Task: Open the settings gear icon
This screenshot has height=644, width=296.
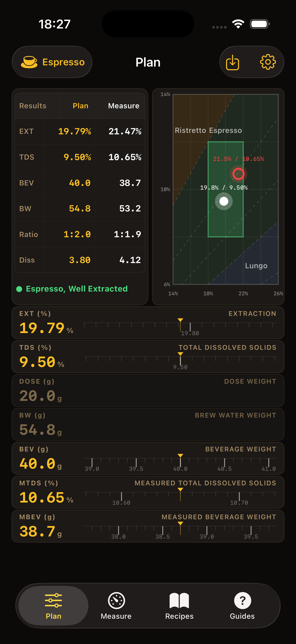Action: coord(268,62)
